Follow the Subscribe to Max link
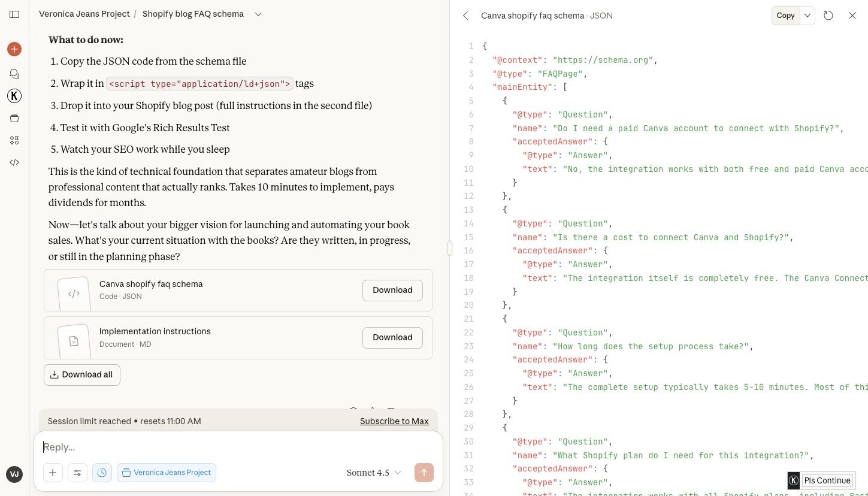Viewport: 868px width, 496px height. click(x=394, y=421)
